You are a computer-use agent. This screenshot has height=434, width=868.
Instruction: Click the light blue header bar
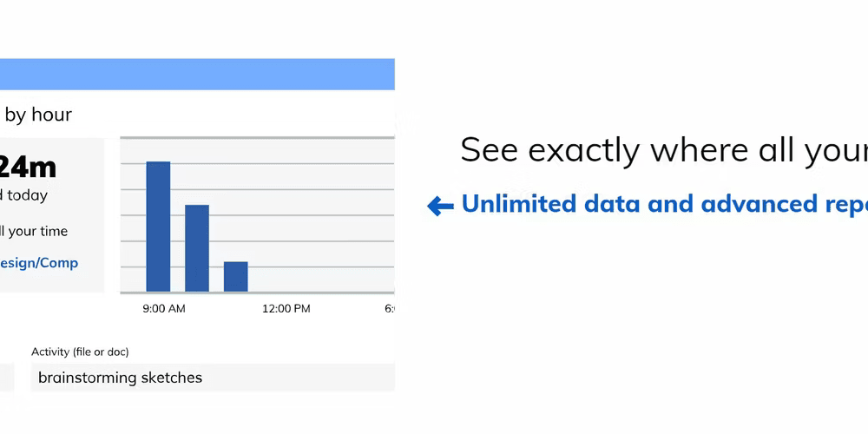(x=197, y=74)
